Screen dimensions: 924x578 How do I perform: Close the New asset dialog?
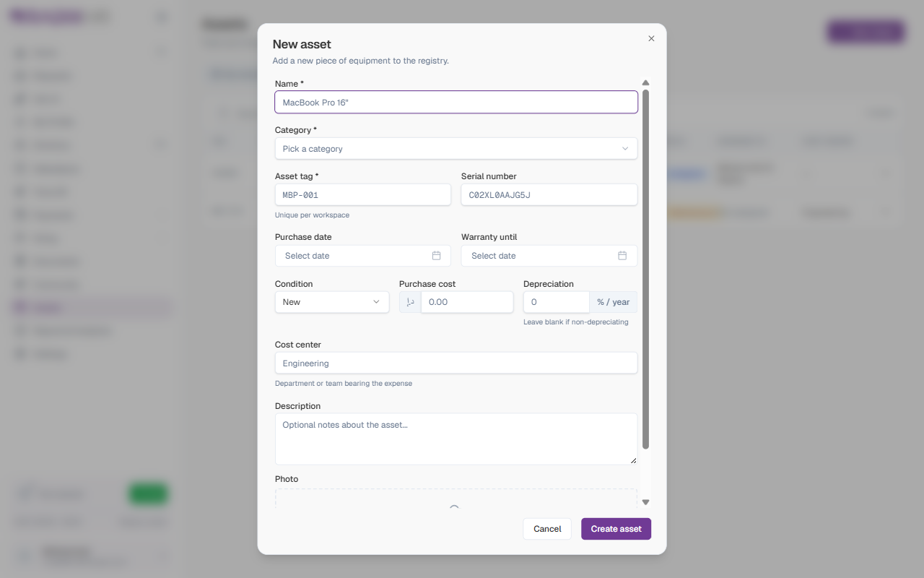click(x=651, y=39)
